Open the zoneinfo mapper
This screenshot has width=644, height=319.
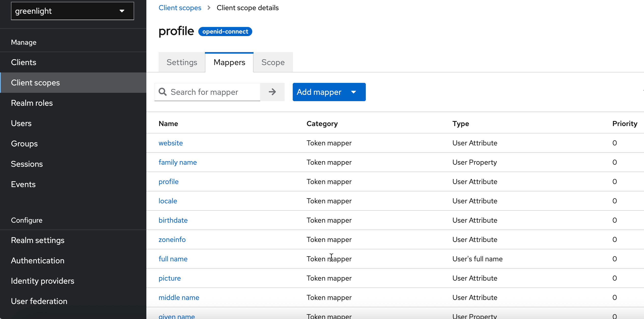[172, 239]
